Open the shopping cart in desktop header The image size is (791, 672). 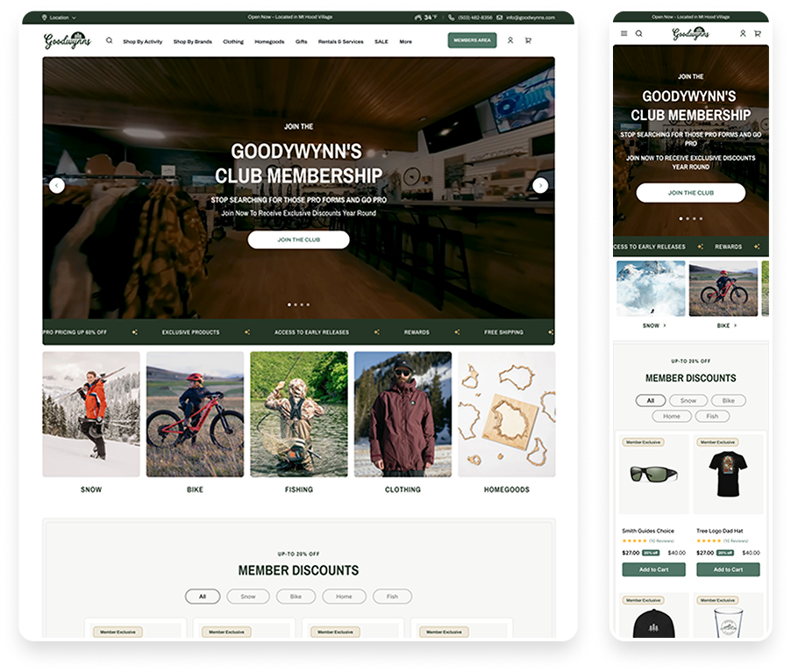click(x=528, y=40)
